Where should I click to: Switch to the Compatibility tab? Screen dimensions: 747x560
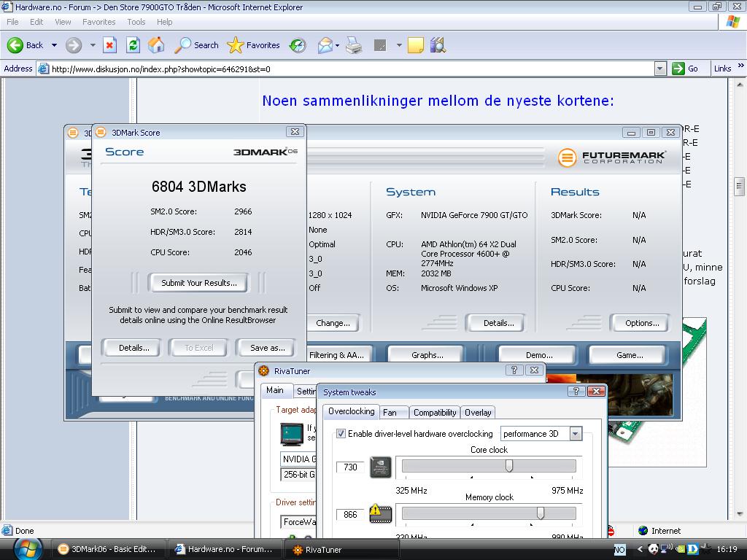[435, 413]
